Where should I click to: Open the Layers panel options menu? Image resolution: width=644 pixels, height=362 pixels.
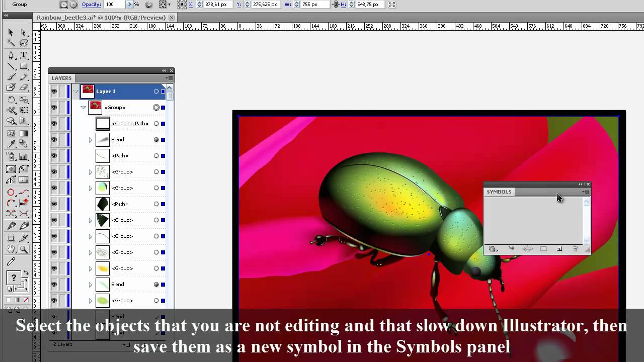(169, 78)
